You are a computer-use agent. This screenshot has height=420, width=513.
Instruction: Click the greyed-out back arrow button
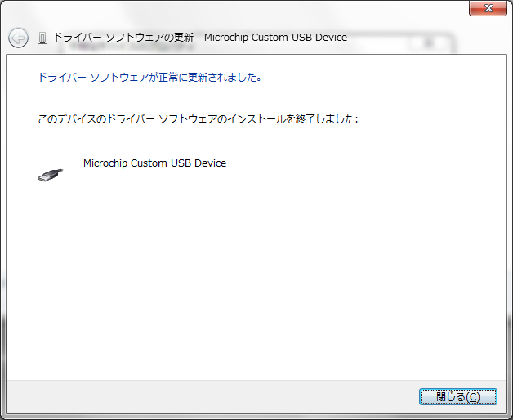point(18,38)
